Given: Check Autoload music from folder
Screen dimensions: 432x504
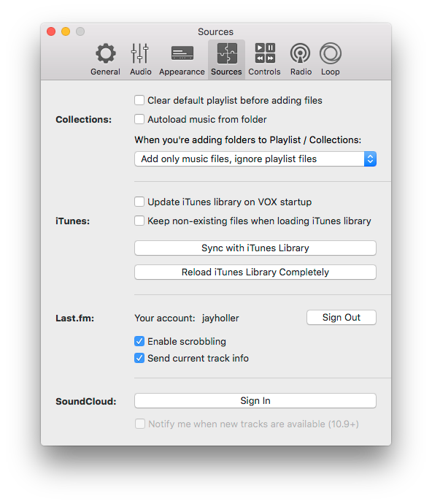Looking at the screenshot, I should point(139,119).
